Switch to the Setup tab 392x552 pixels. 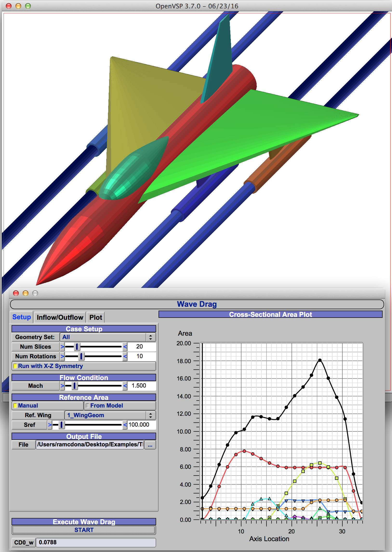pos(21,317)
